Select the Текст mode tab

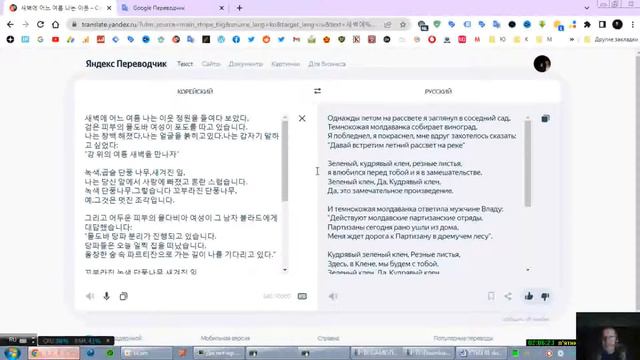click(x=185, y=64)
